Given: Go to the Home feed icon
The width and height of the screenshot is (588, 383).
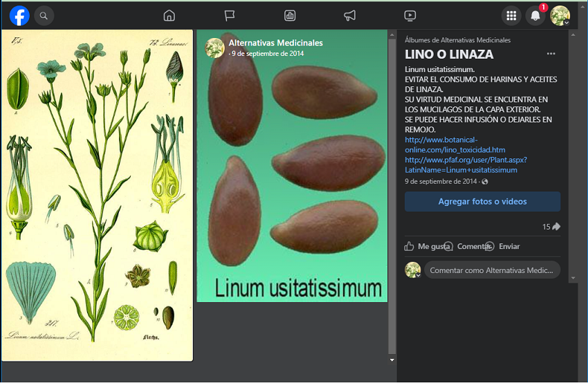Looking at the screenshot, I should click(169, 16).
